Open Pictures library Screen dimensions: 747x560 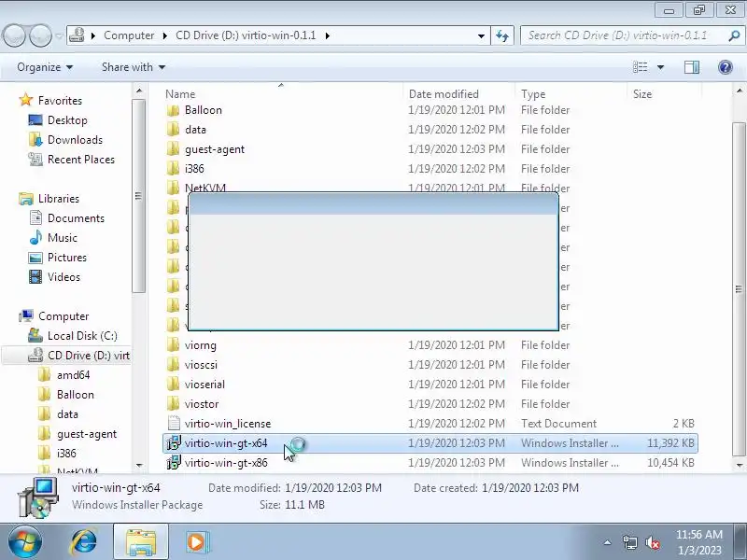coord(66,258)
